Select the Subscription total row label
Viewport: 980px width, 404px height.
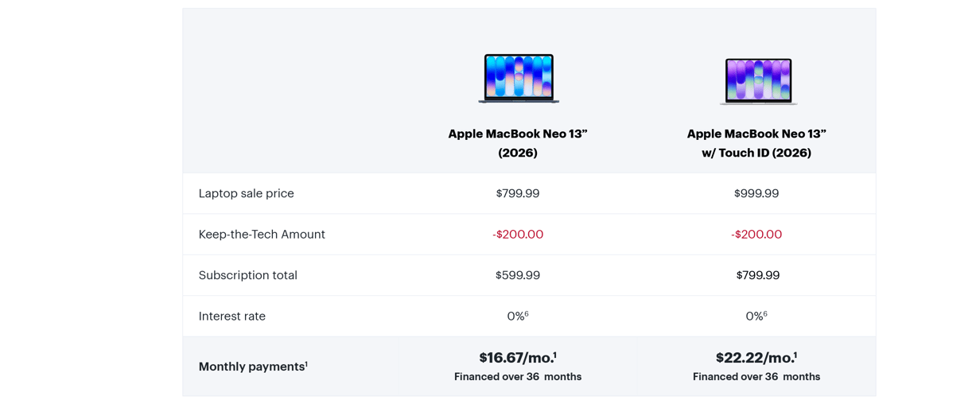(x=247, y=275)
